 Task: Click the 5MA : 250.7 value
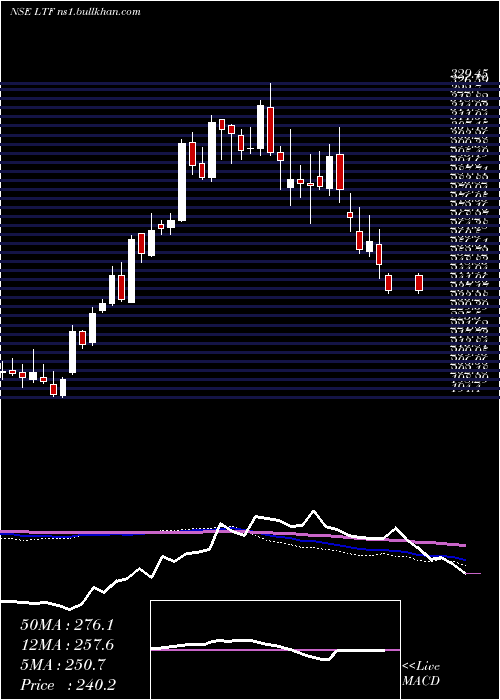[x=63, y=665]
